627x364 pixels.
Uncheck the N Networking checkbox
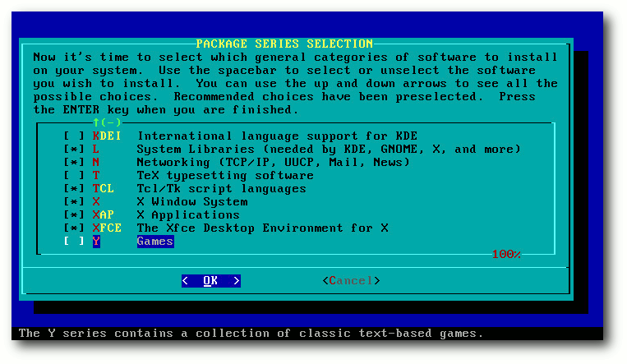coord(74,163)
